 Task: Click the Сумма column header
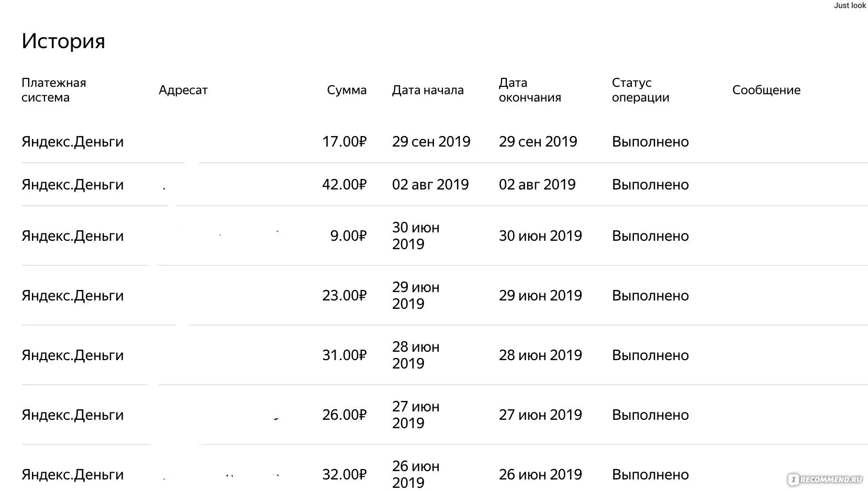click(x=347, y=90)
